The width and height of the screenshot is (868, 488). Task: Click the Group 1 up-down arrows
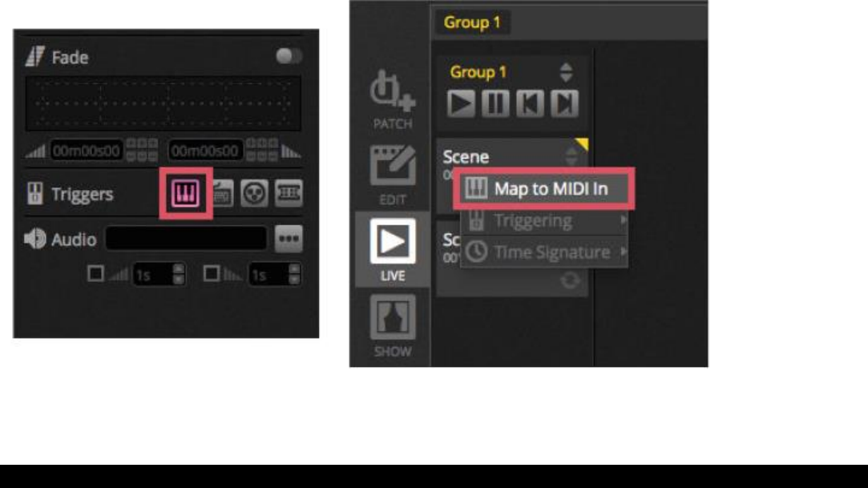click(x=566, y=72)
